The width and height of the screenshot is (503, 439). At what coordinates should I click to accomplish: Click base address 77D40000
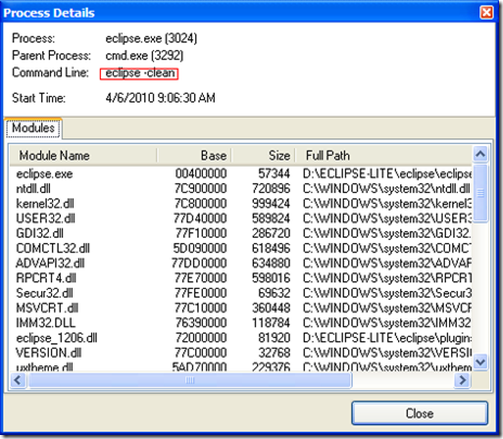[200, 218]
